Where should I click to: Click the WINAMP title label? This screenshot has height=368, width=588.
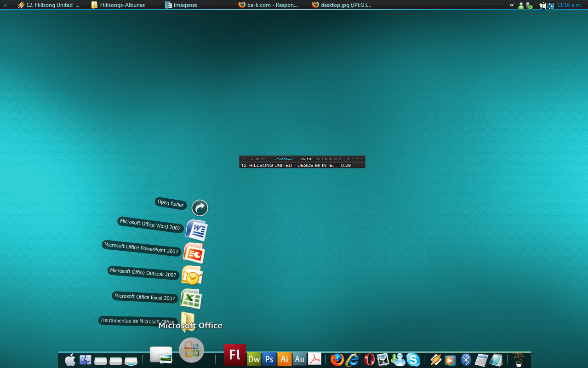pos(258,159)
